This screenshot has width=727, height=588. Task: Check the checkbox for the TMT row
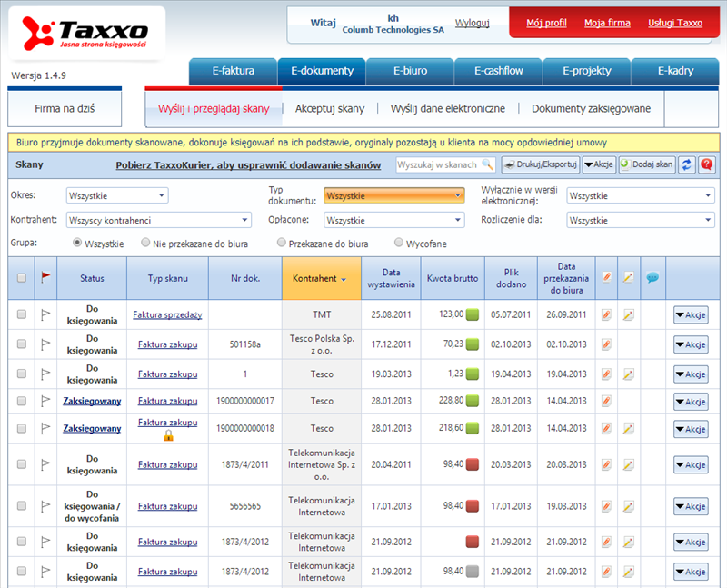pyautogui.click(x=21, y=314)
